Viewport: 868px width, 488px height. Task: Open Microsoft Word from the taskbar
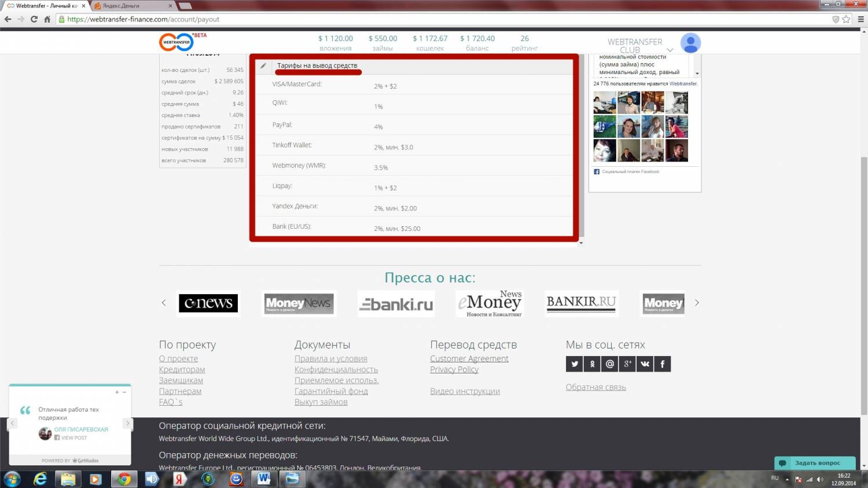(x=264, y=479)
